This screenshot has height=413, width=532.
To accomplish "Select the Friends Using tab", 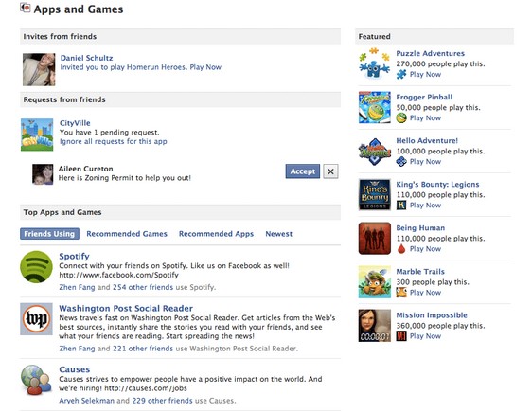I will click(x=49, y=234).
